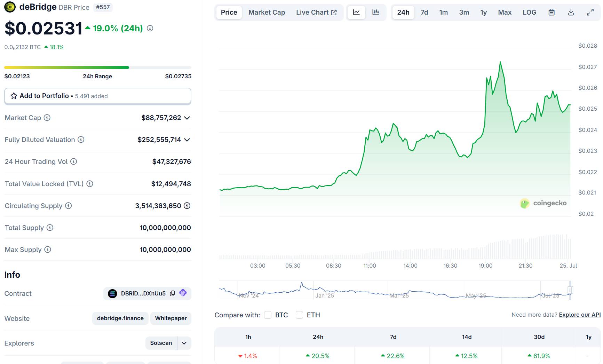Click the trading volume value $47,327,676

(x=172, y=161)
